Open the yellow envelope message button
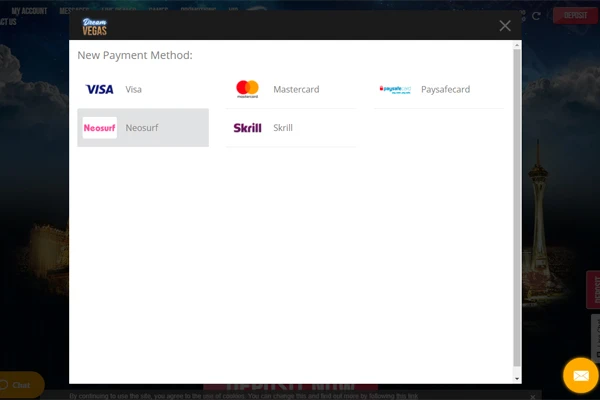600x400 pixels. tap(581, 376)
